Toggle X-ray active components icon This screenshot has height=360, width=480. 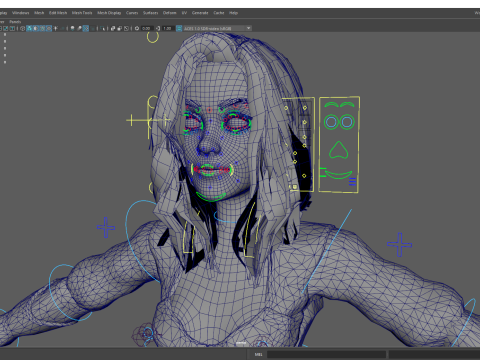(120, 28)
